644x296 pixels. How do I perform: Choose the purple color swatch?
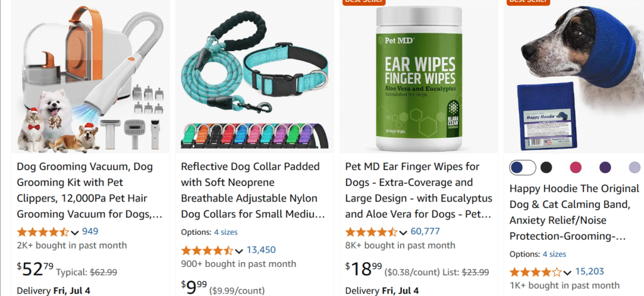(x=605, y=168)
